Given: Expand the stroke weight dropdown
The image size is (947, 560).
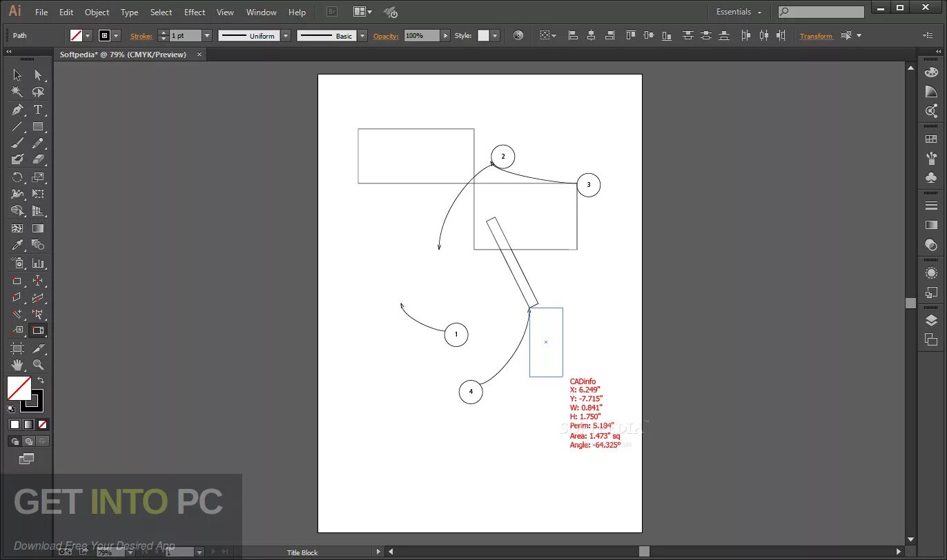Looking at the screenshot, I should 206,35.
